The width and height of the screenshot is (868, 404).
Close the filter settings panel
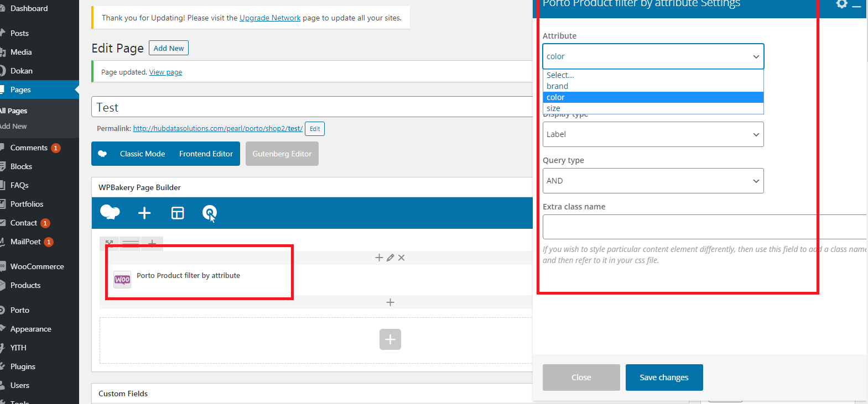[x=581, y=377]
